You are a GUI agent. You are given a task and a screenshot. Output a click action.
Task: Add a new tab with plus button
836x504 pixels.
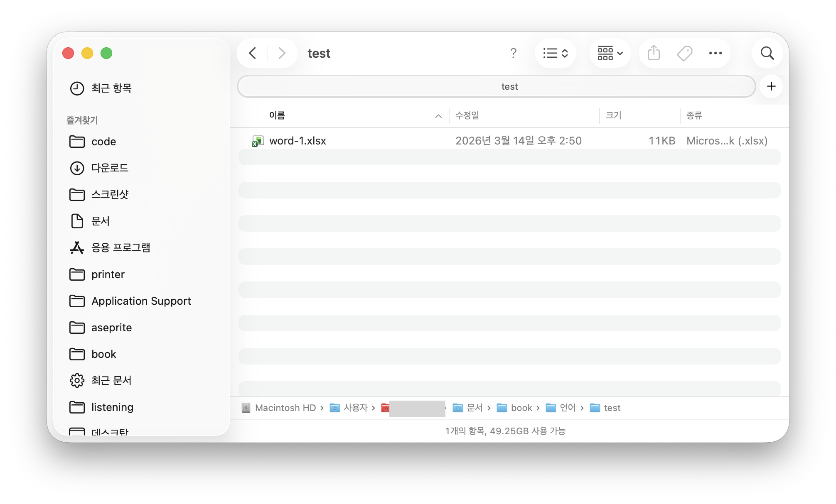tap(771, 86)
